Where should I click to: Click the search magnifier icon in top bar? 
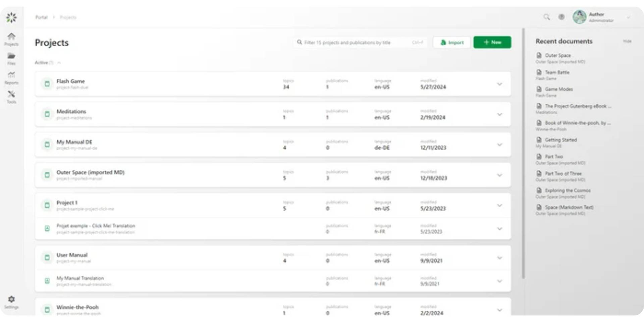click(546, 17)
